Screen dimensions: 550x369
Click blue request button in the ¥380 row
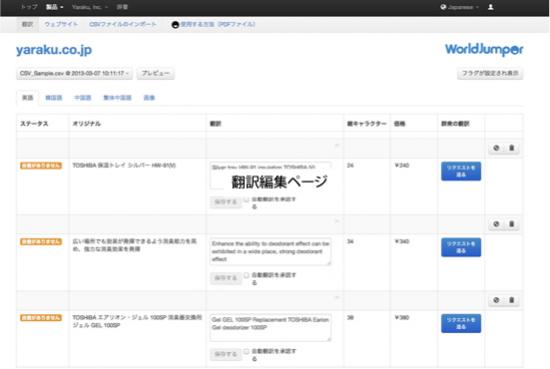click(461, 323)
